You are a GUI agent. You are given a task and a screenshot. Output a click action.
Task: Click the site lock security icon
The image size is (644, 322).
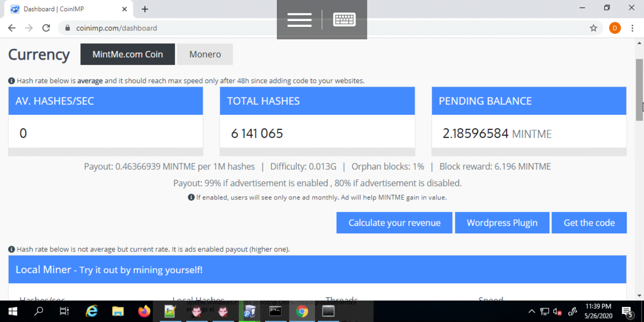point(68,28)
